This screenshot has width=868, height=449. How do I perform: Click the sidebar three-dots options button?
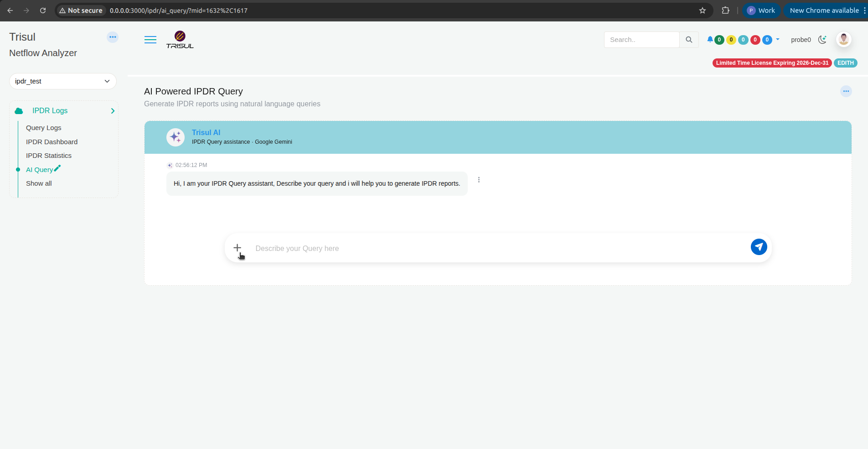coord(113,37)
